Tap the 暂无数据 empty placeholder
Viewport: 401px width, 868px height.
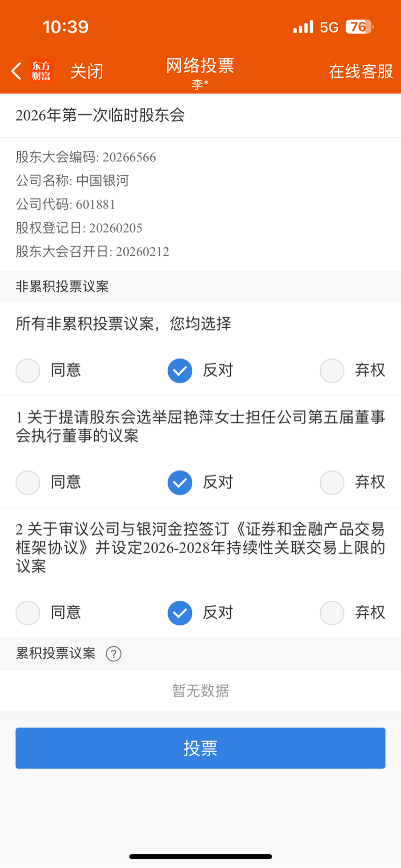point(200,691)
